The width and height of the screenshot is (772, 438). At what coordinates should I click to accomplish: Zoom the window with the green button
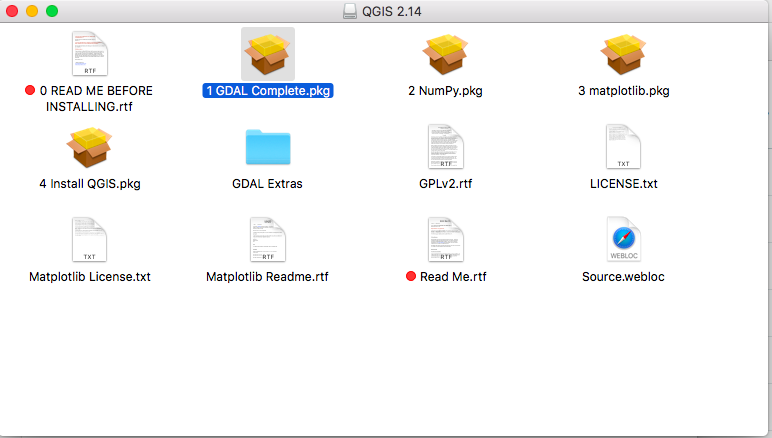(x=52, y=11)
